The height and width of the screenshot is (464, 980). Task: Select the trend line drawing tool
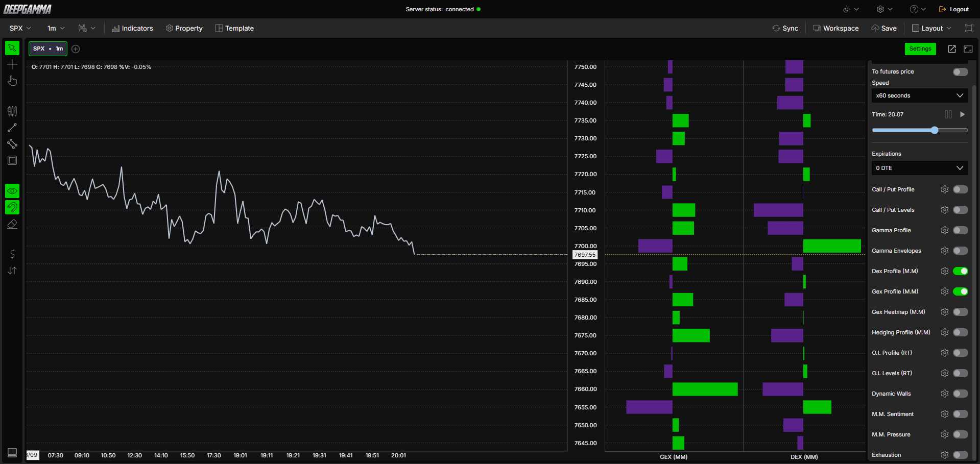coord(12,128)
